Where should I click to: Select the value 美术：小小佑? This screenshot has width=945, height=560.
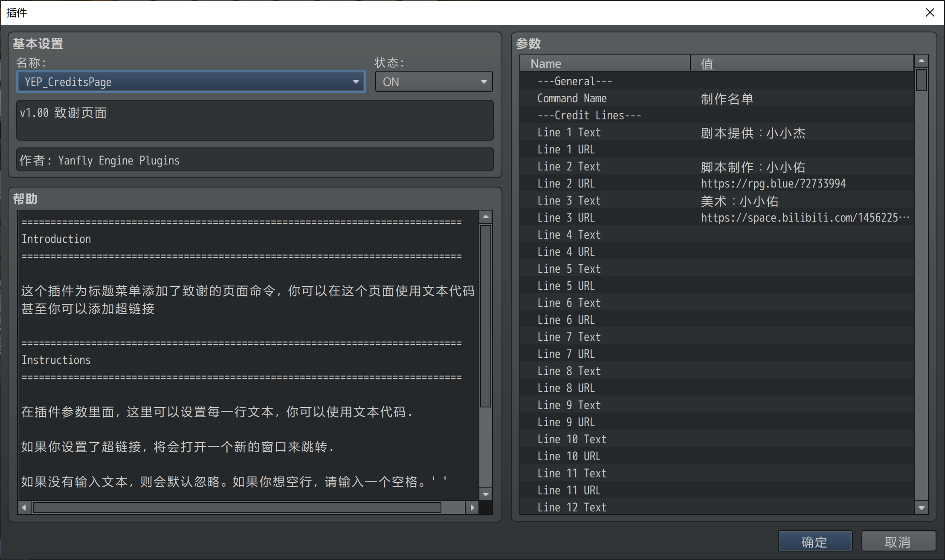click(739, 201)
